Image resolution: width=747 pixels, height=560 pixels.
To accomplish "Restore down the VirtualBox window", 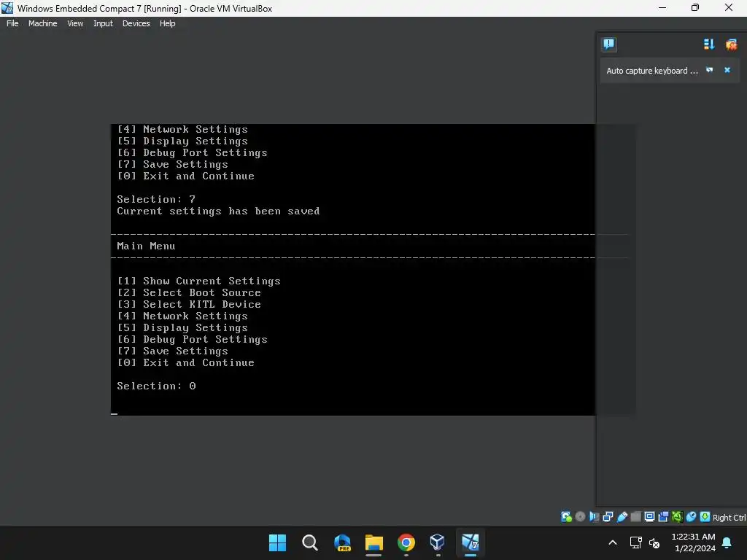I will 695,8.
